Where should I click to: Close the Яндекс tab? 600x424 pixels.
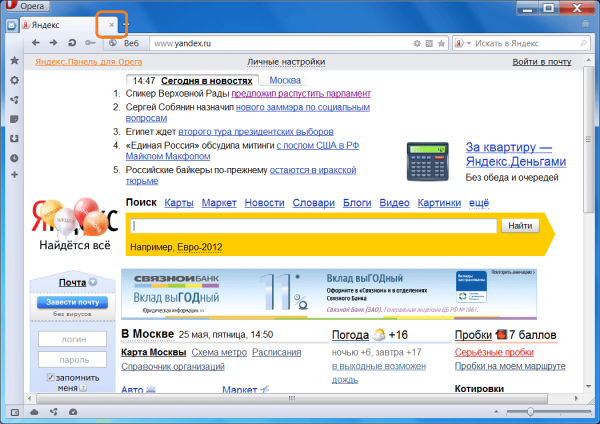pos(111,25)
